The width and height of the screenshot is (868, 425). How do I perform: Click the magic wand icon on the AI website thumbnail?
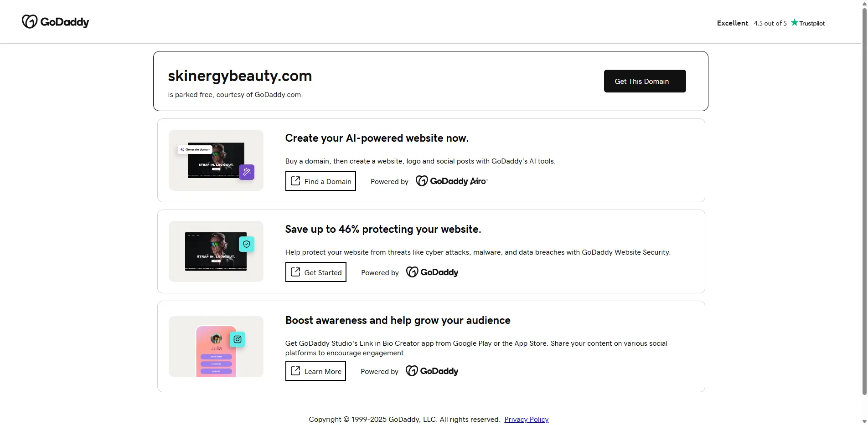click(x=247, y=172)
